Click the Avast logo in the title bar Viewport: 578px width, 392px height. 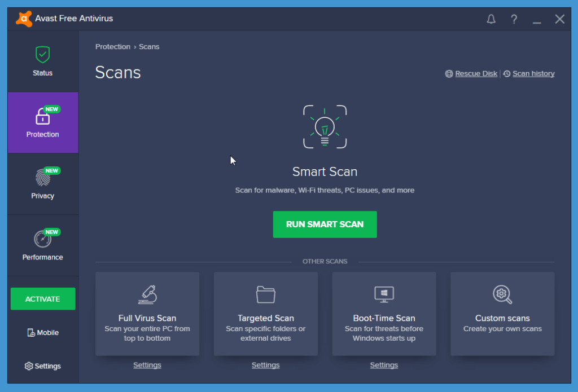[24, 19]
